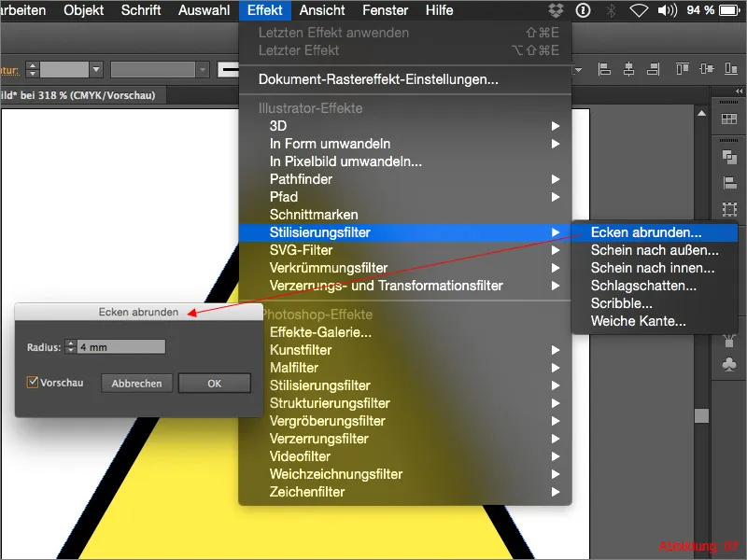Adjust the stroke weight stepper
The height and width of the screenshot is (560, 747).
[x=33, y=69]
